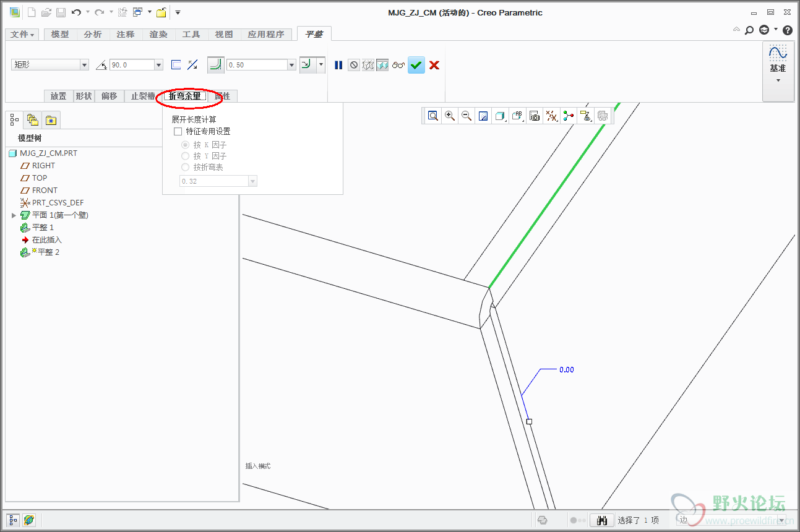Screen dimensions: 800x532
Task: Click the Zoom Out magnifier icon
Action: tap(467, 116)
